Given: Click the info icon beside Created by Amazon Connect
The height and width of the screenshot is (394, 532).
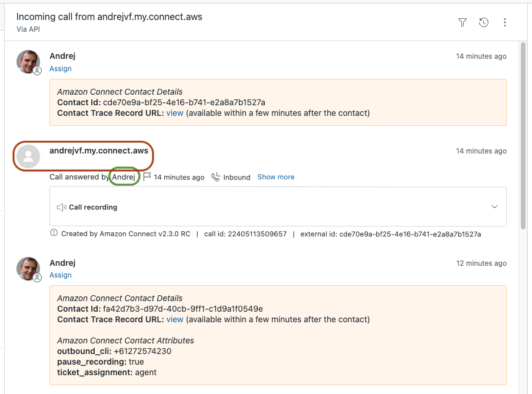Looking at the screenshot, I should point(55,233).
